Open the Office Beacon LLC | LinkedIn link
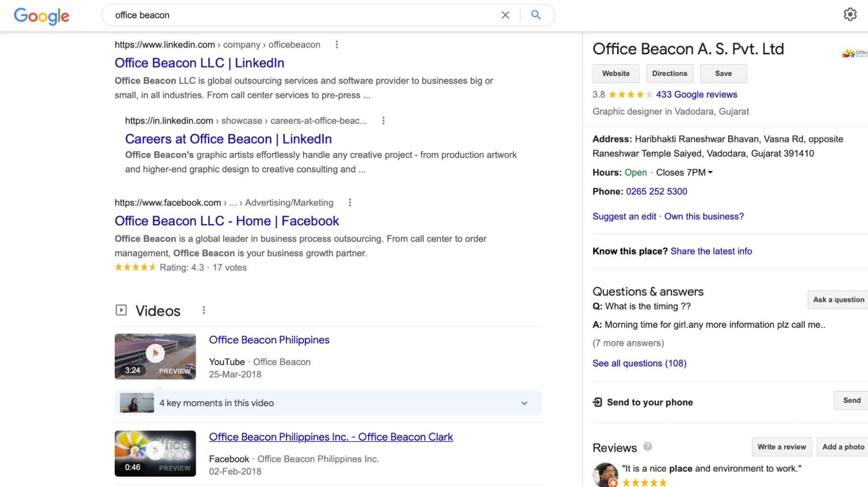The width and height of the screenshot is (868, 487). tap(199, 63)
